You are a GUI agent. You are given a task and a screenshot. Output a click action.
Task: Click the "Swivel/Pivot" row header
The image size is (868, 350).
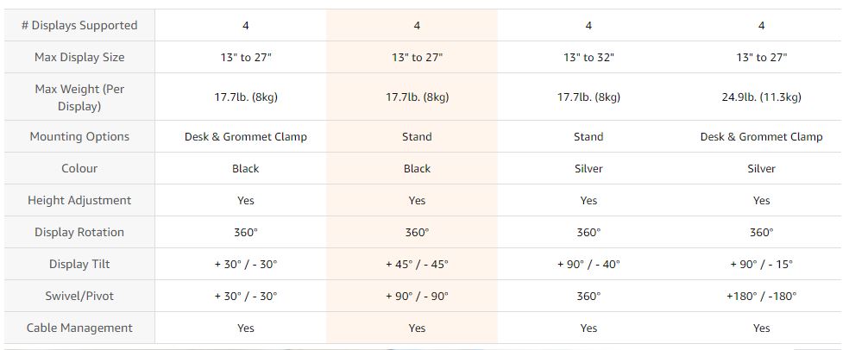pos(79,297)
